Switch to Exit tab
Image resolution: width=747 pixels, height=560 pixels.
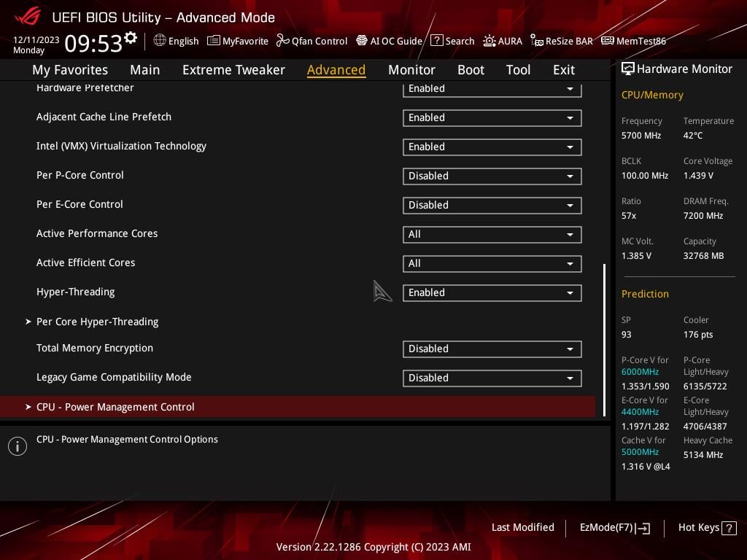564,70
